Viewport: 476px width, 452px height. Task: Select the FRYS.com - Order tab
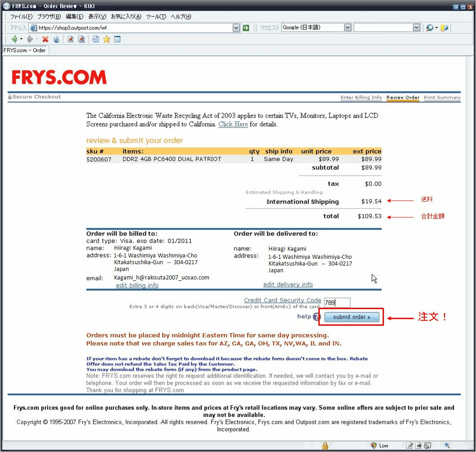click(25, 50)
